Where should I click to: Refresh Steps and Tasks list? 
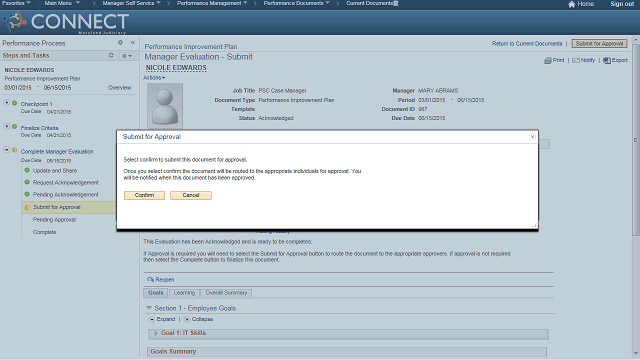111,55
